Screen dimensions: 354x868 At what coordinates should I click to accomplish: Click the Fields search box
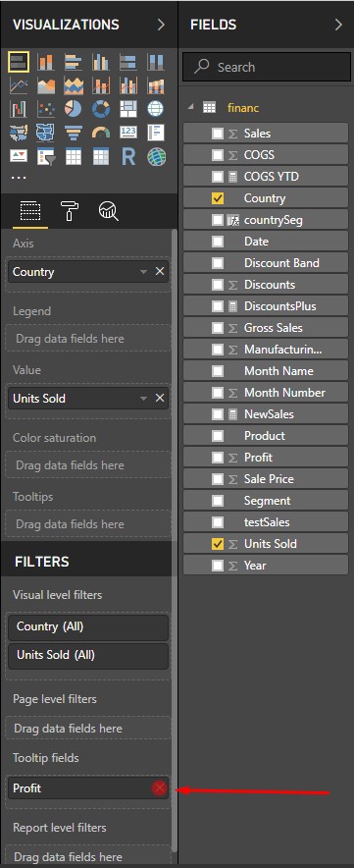(267, 67)
